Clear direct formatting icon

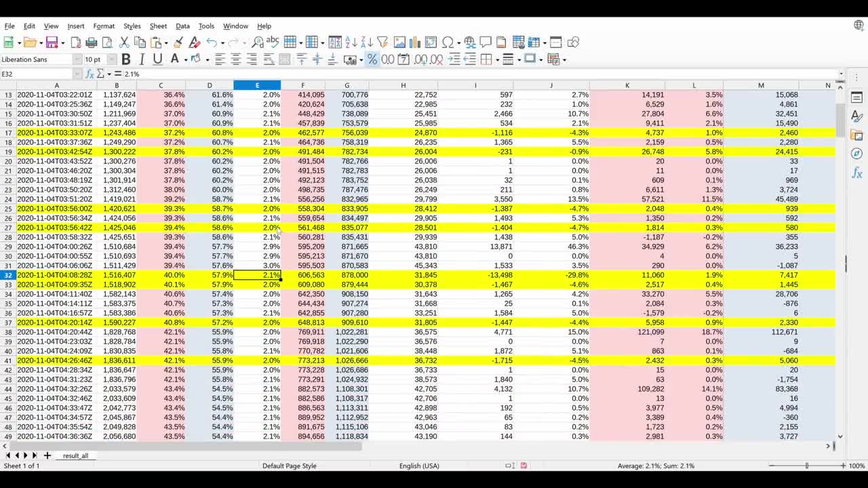coord(194,42)
